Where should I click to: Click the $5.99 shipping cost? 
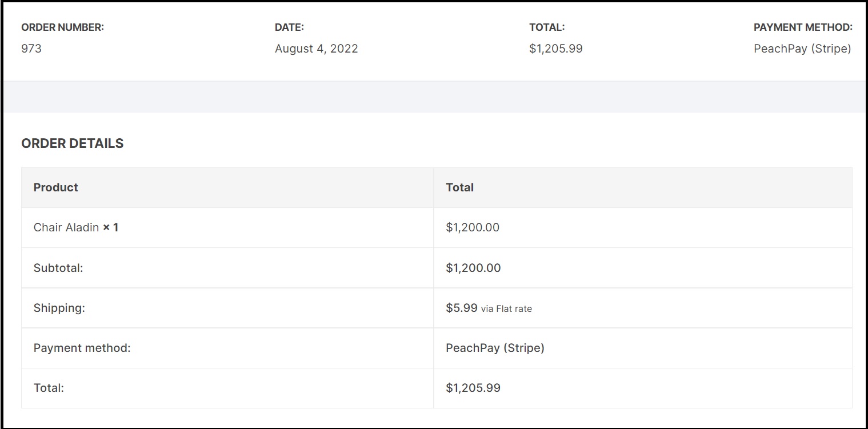(x=462, y=308)
